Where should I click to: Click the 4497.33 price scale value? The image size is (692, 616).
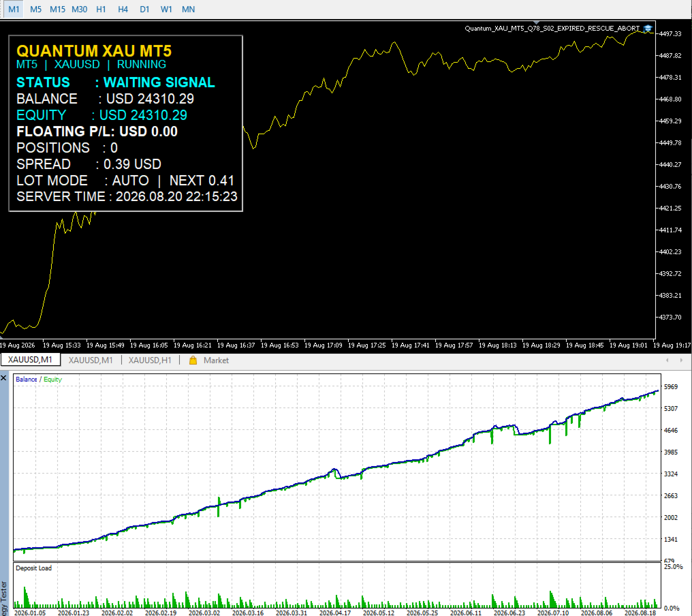[x=670, y=34]
